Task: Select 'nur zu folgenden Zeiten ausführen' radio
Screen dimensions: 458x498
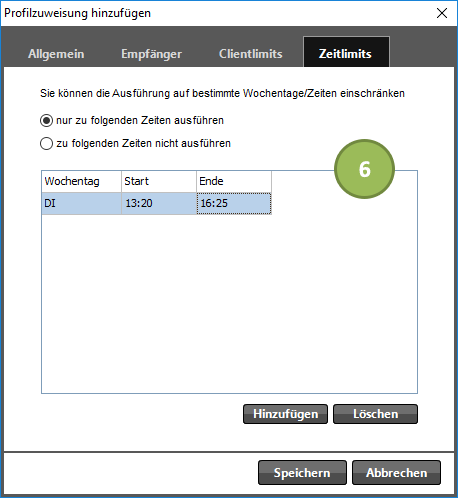Action: [x=46, y=120]
